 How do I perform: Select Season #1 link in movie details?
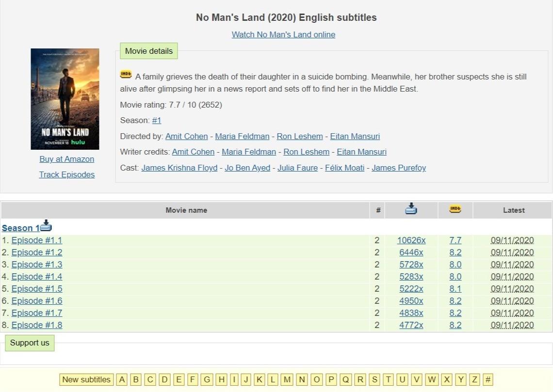point(156,120)
